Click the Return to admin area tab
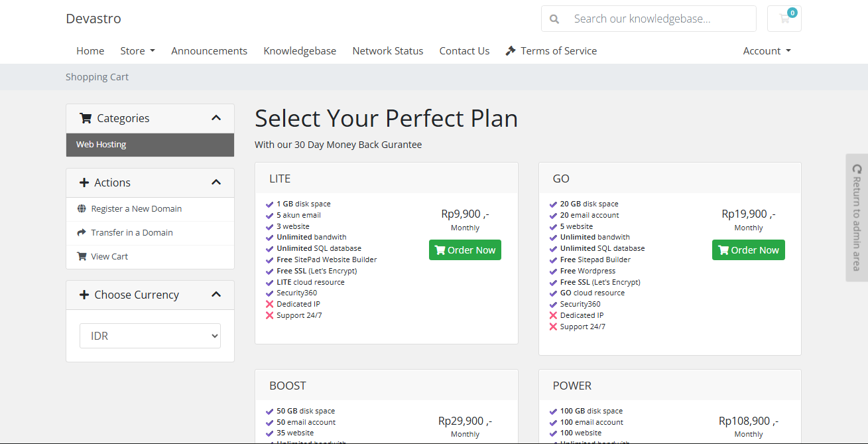868x444 pixels. (x=857, y=218)
